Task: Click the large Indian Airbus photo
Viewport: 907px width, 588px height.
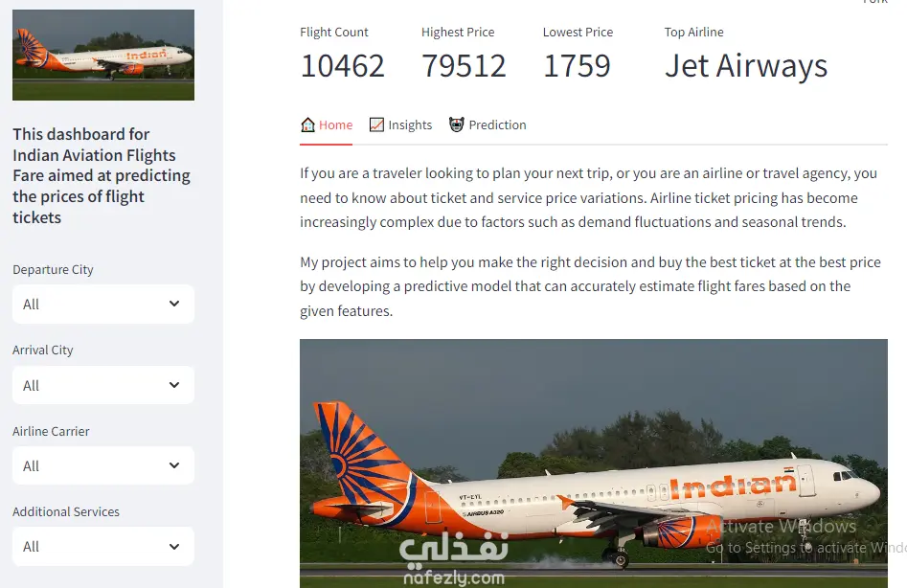Action: point(594,450)
